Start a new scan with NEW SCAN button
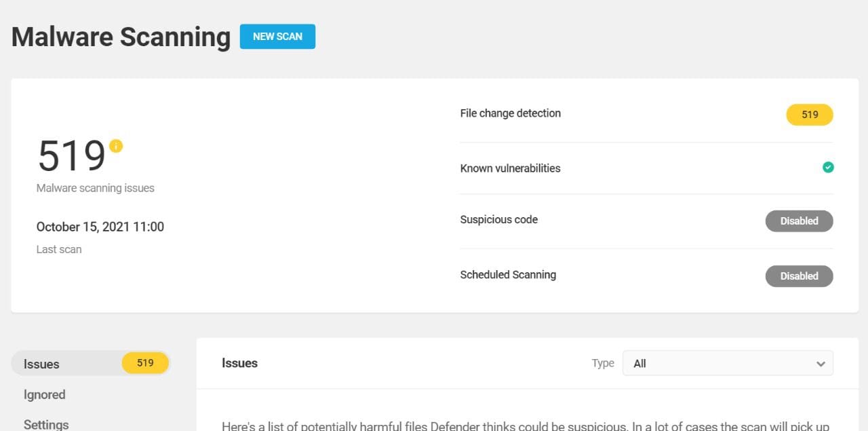The height and width of the screenshot is (431, 868). click(x=277, y=37)
